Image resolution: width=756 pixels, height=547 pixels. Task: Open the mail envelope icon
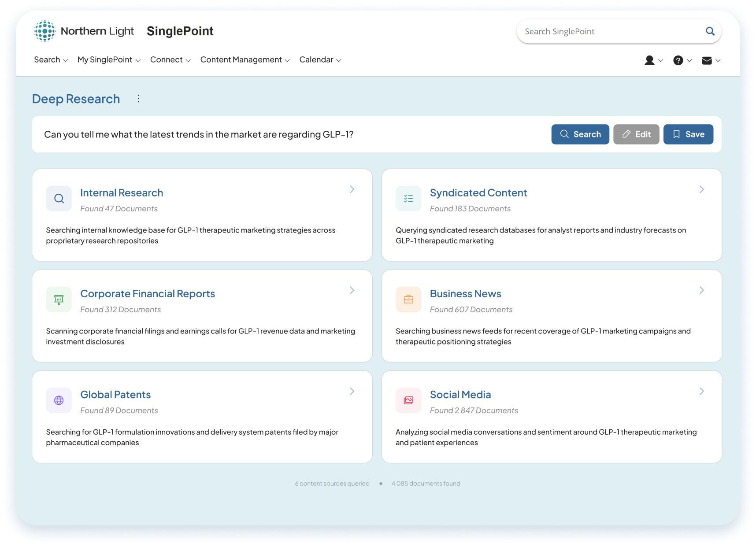tap(707, 60)
